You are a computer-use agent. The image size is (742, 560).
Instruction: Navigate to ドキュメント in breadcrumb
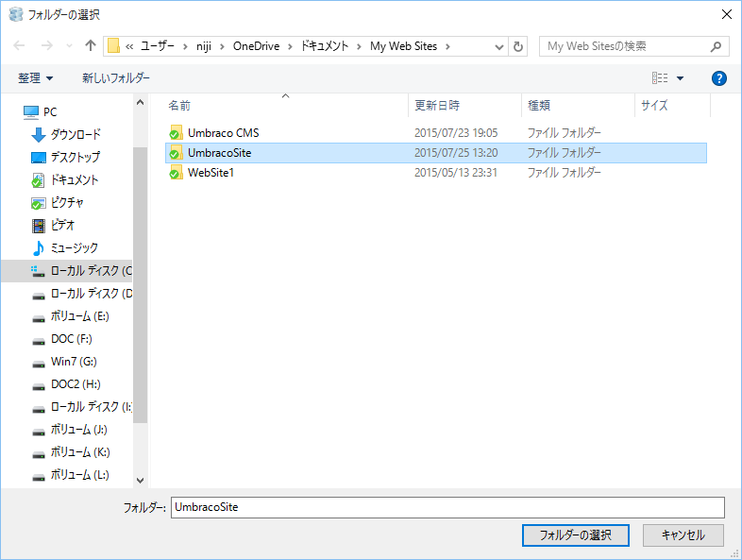325,46
